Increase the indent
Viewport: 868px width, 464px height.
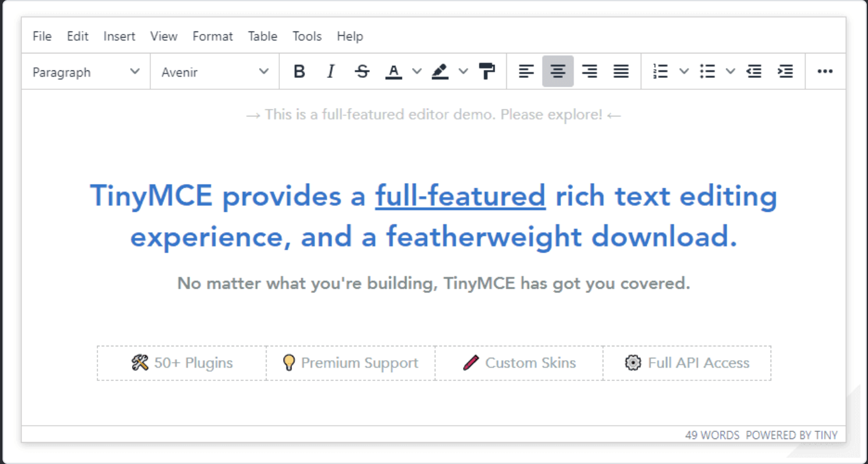click(x=786, y=72)
